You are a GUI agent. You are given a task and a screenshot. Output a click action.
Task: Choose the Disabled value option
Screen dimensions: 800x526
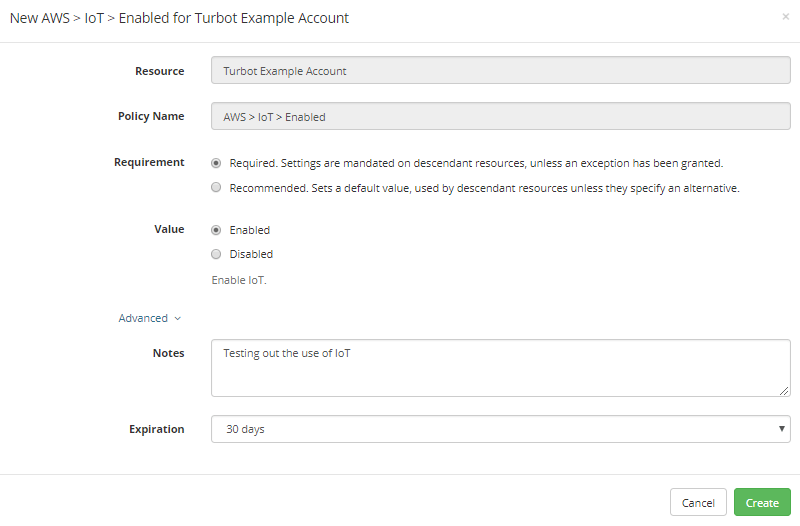coord(216,254)
